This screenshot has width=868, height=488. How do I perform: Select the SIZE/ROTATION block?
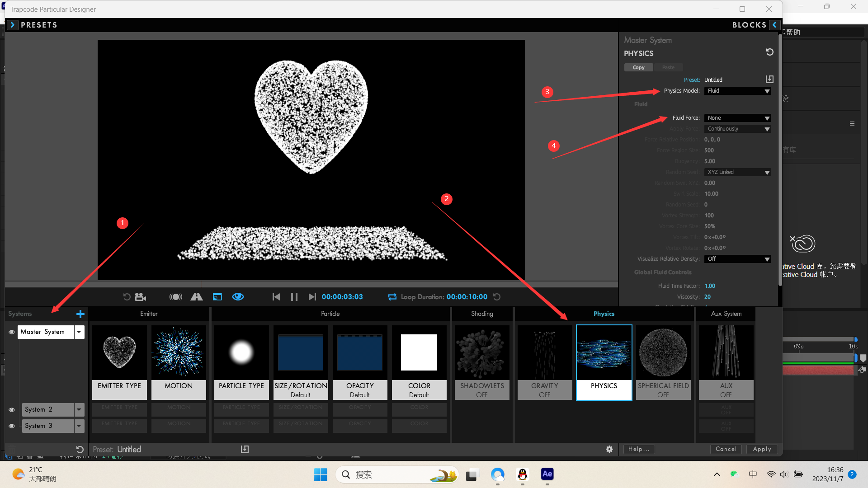pyautogui.click(x=301, y=362)
